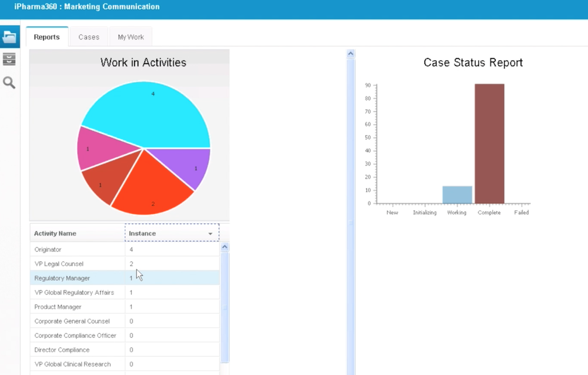Switch to the My Work tab
588x375 pixels.
point(131,36)
